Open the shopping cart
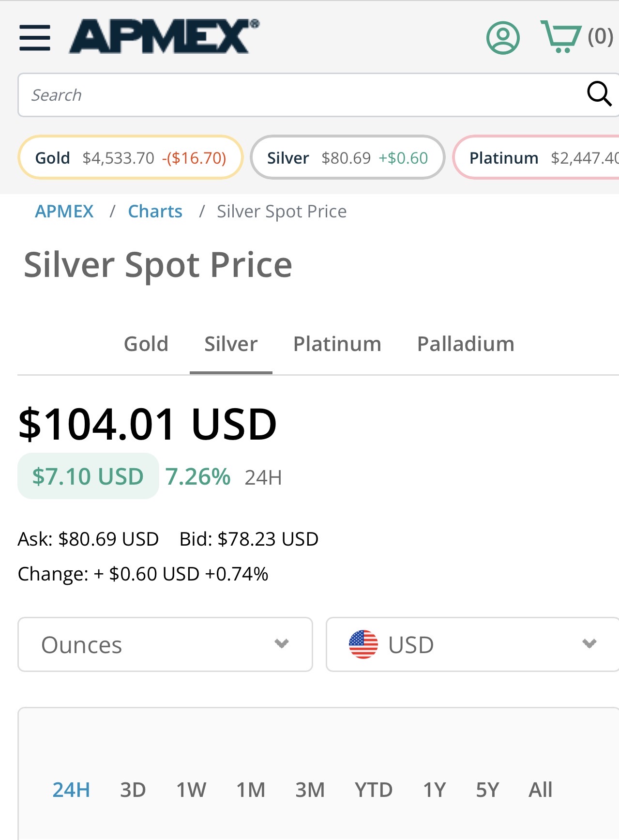This screenshot has height=840, width=619. [561, 37]
